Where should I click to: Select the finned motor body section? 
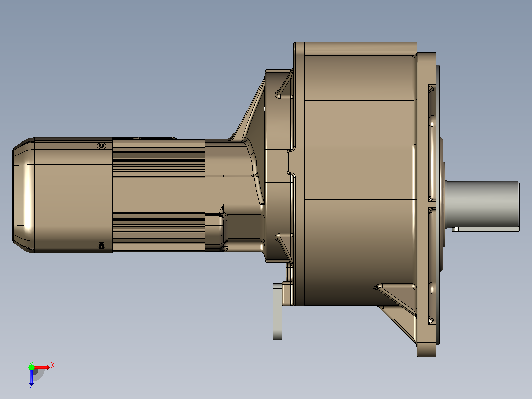(158, 195)
